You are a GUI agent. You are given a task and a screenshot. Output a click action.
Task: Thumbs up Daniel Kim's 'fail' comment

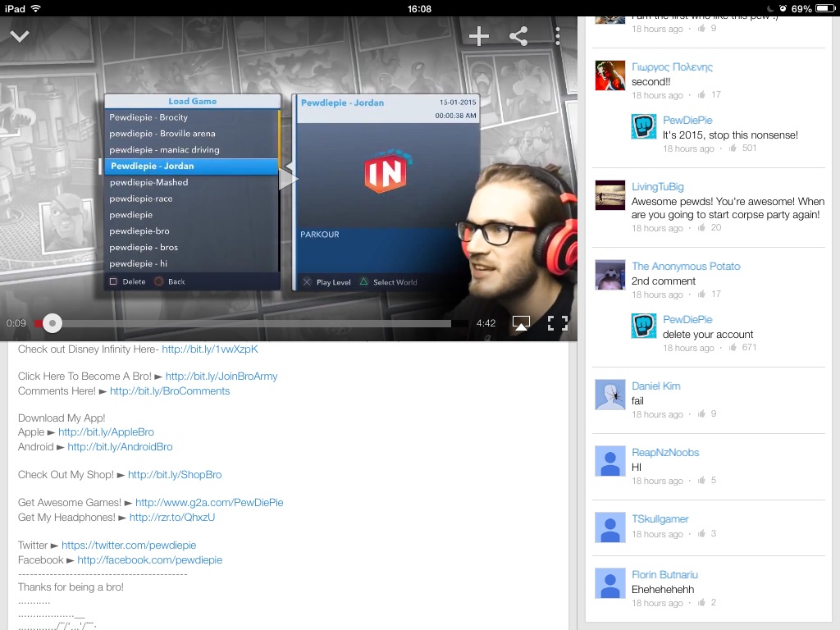point(701,414)
